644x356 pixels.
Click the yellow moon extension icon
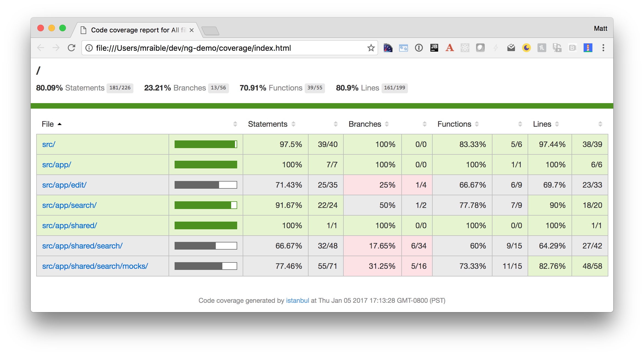[x=526, y=48]
